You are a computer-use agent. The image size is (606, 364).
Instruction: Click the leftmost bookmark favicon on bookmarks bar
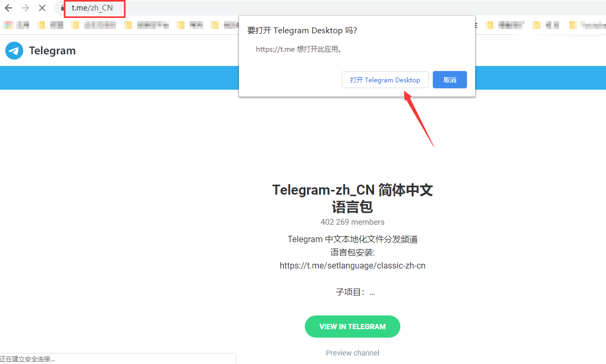click(7, 25)
